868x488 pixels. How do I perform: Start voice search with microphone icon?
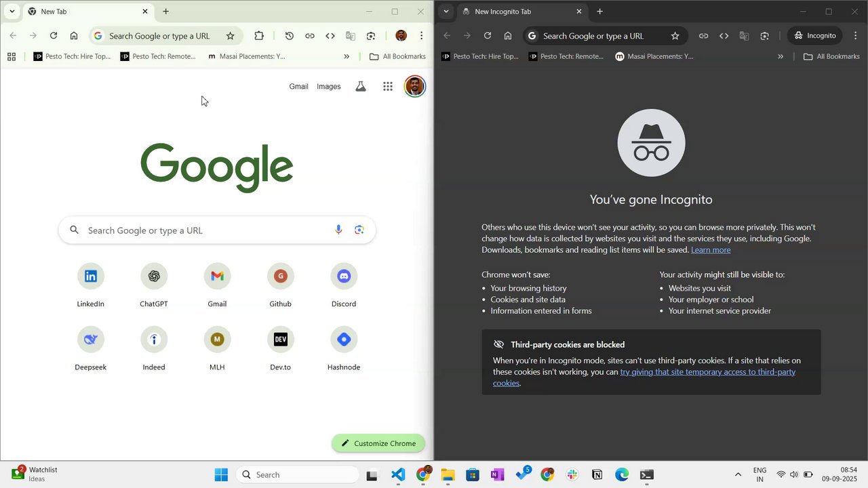(338, 230)
